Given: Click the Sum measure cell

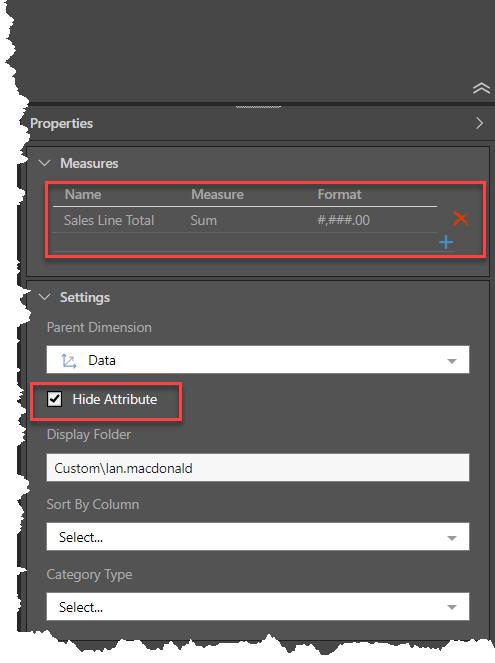Looking at the screenshot, I should pyautogui.click(x=203, y=220).
